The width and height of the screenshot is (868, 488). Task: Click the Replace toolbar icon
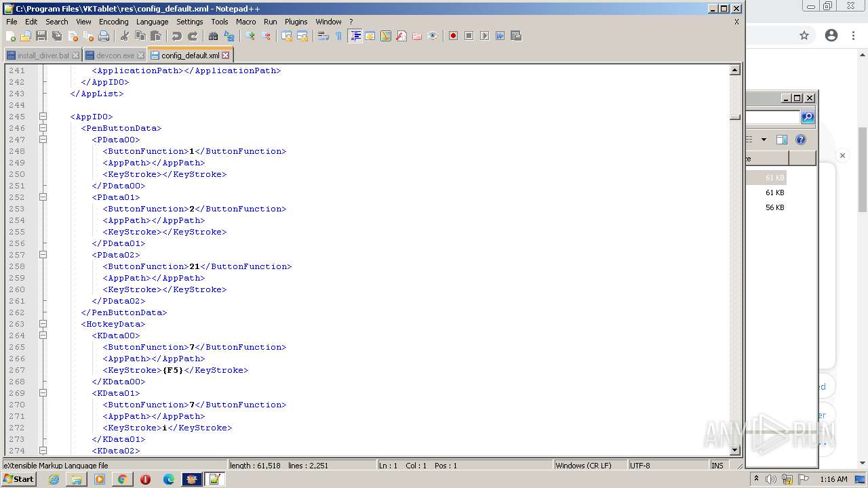[x=229, y=36]
